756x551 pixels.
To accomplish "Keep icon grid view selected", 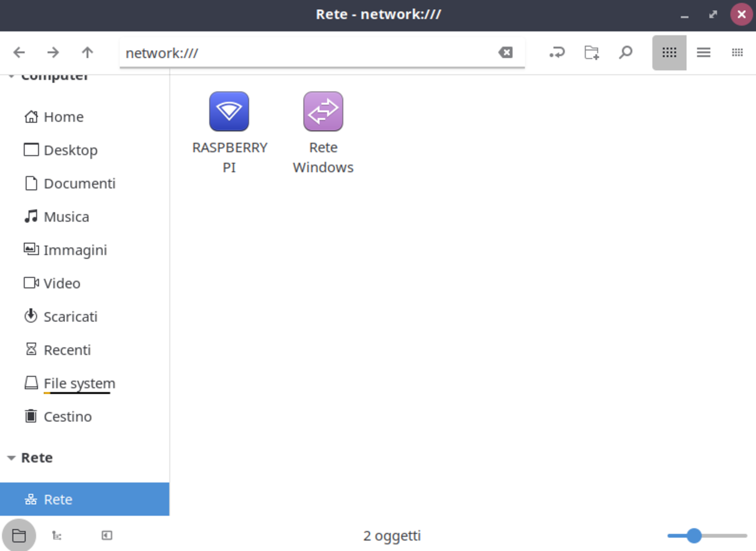I will [669, 52].
